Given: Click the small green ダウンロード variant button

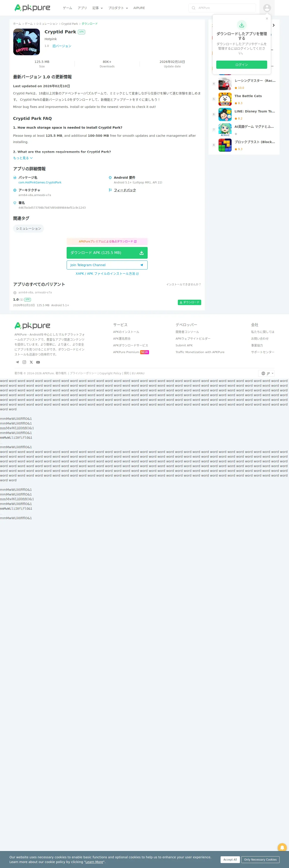Looking at the screenshot, I should click(190, 302).
